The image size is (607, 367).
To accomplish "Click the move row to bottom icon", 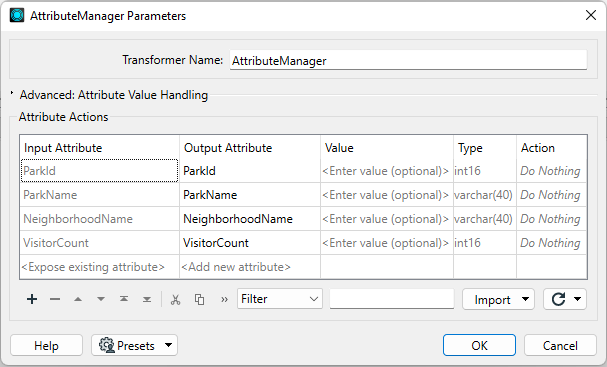I will coord(147,299).
